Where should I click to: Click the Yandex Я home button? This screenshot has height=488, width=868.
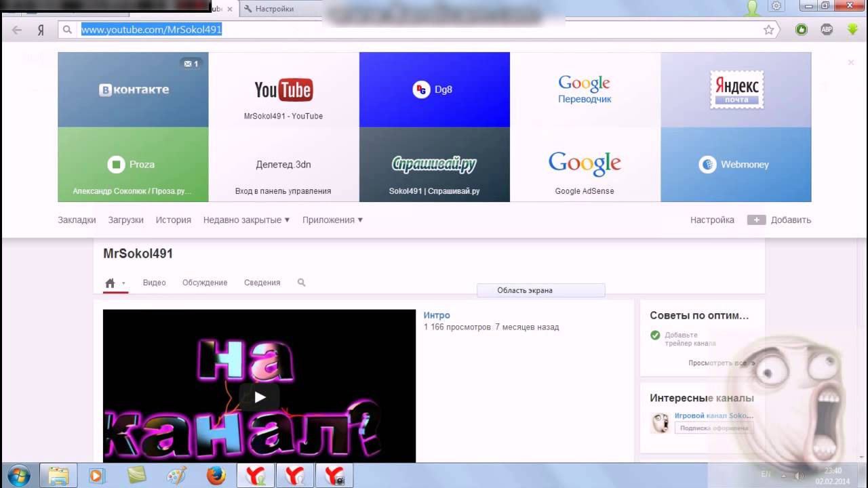click(41, 30)
